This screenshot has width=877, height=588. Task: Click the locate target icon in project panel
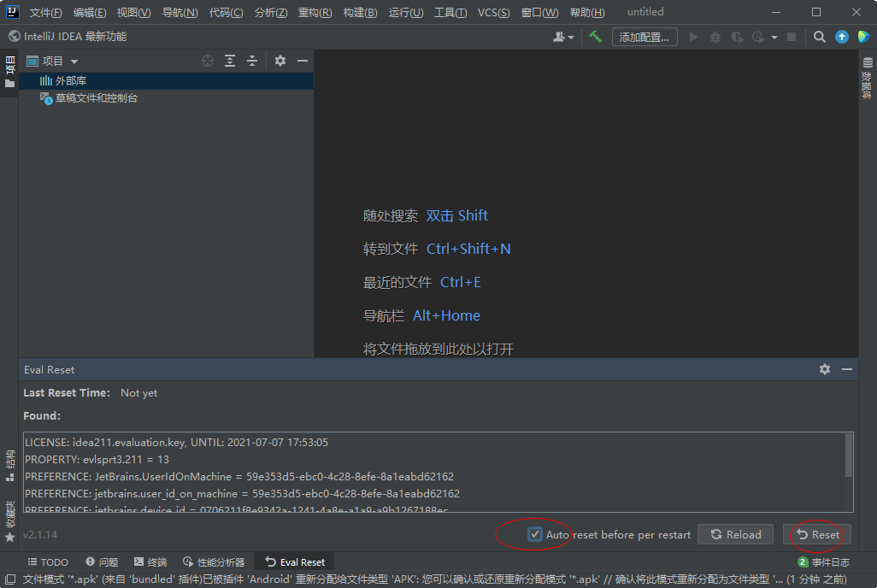208,61
